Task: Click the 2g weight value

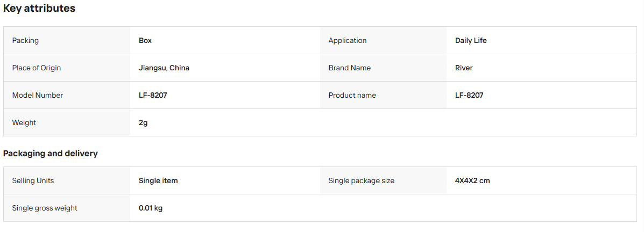Action: click(143, 122)
